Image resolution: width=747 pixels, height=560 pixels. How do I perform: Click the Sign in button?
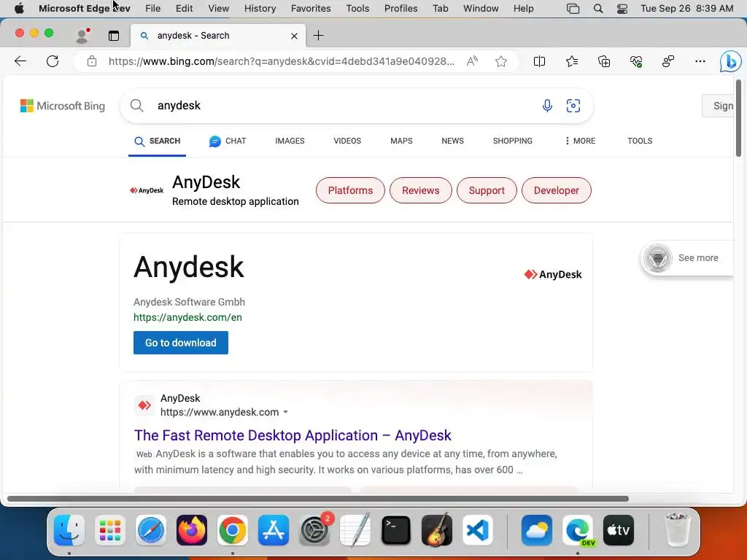coord(718,106)
